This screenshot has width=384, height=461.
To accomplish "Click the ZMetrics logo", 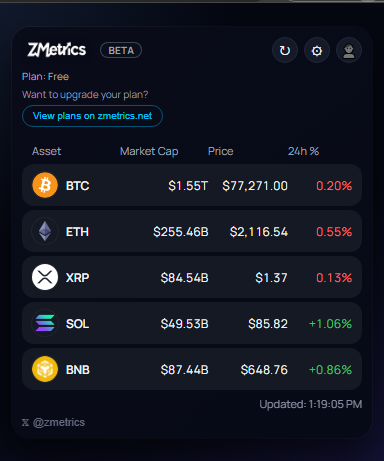I will 57,50.
